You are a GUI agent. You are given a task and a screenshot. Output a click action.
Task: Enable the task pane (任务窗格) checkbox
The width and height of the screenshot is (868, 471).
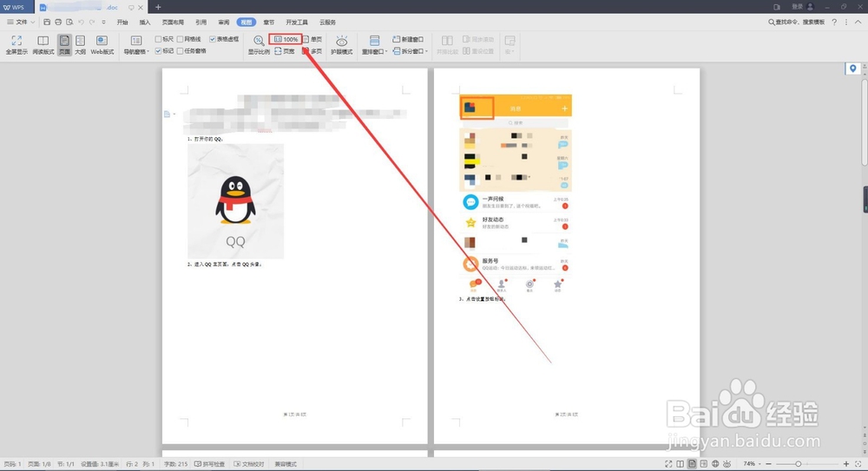(x=180, y=51)
